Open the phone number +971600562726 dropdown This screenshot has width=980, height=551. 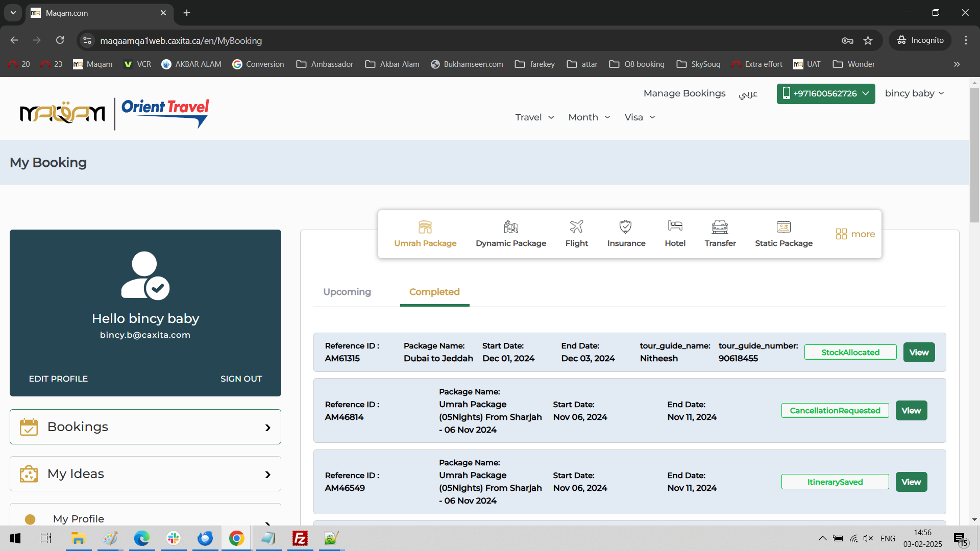[x=825, y=94]
